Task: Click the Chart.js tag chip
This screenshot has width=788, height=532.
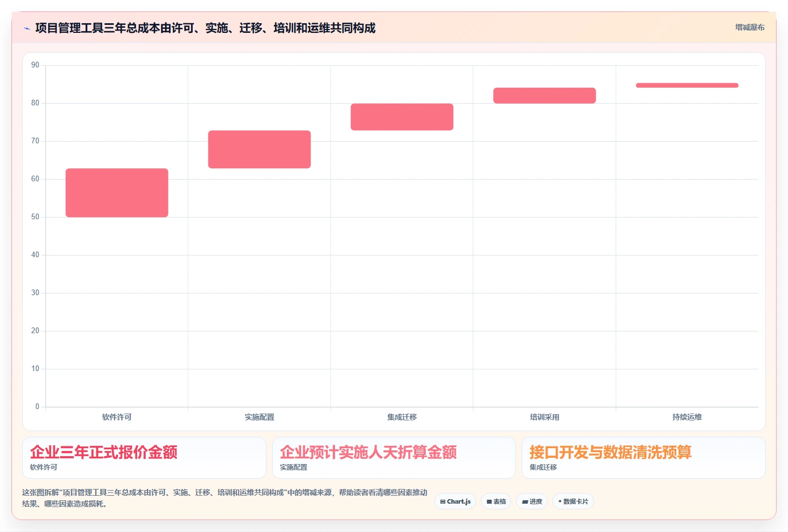Action: pos(455,501)
